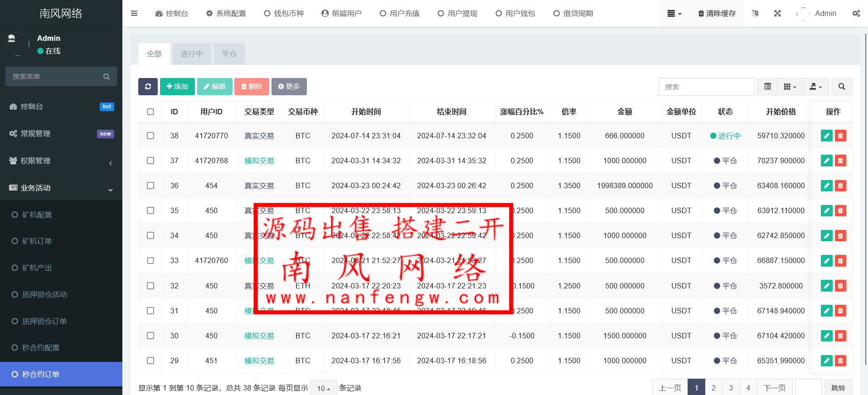
Task: Click the red delete icon for order 37
Action: click(x=840, y=161)
